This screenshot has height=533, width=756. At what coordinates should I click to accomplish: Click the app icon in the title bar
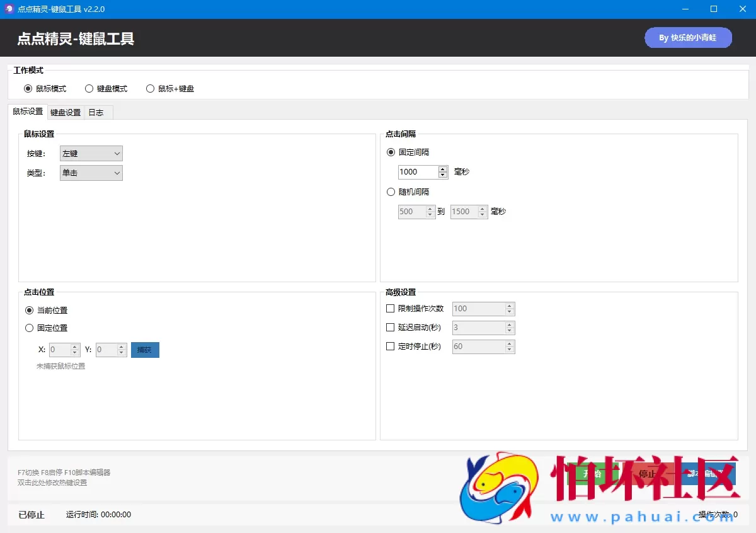pos(9,9)
